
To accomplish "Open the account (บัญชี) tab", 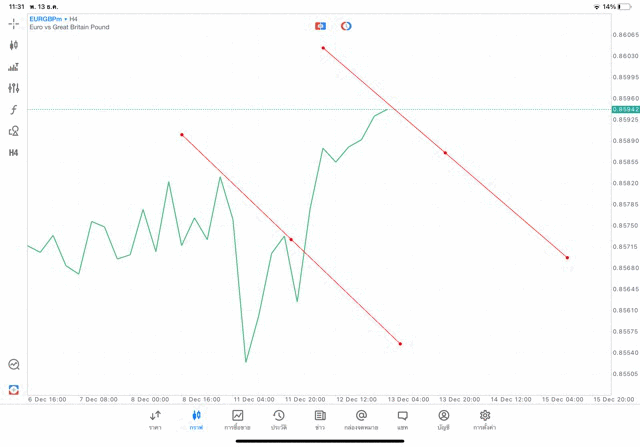I will coord(443,419).
